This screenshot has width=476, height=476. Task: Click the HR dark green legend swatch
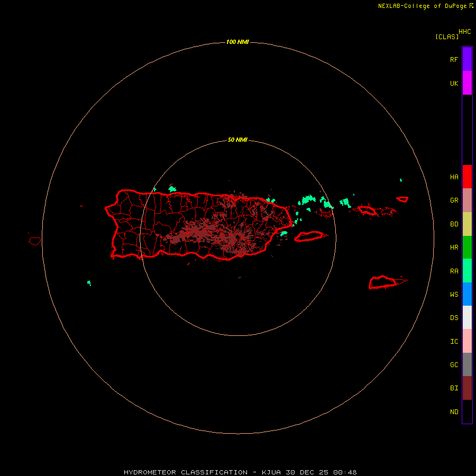[x=467, y=248]
